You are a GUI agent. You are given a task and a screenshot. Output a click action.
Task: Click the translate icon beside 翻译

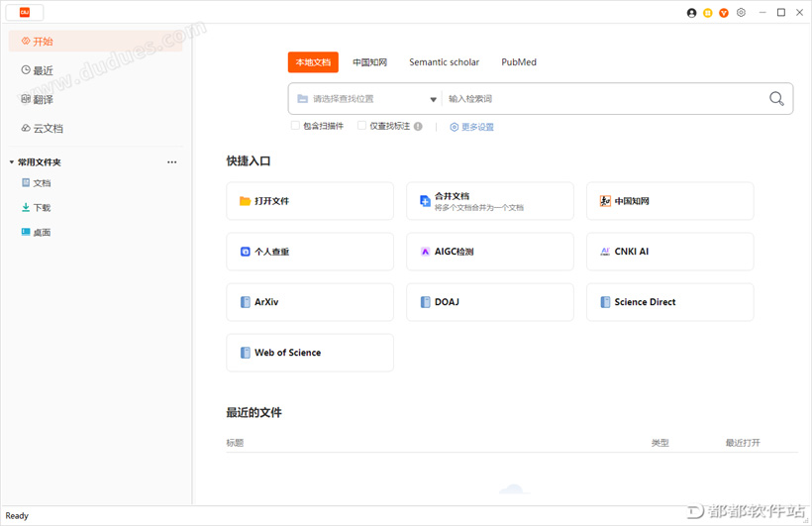pyautogui.click(x=26, y=98)
